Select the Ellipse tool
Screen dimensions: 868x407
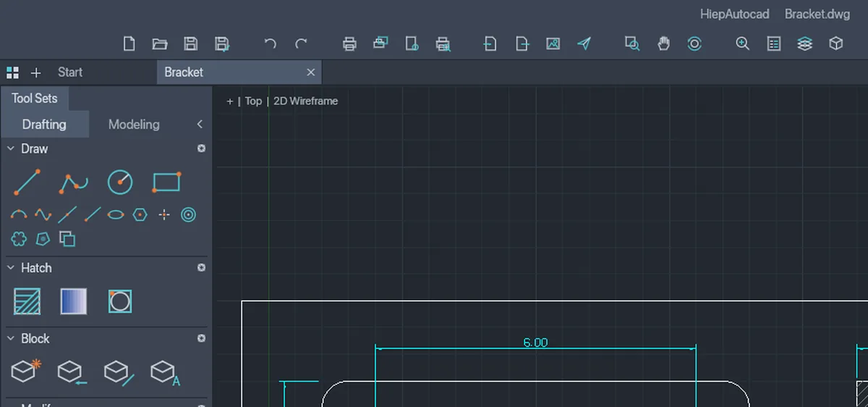coord(116,215)
